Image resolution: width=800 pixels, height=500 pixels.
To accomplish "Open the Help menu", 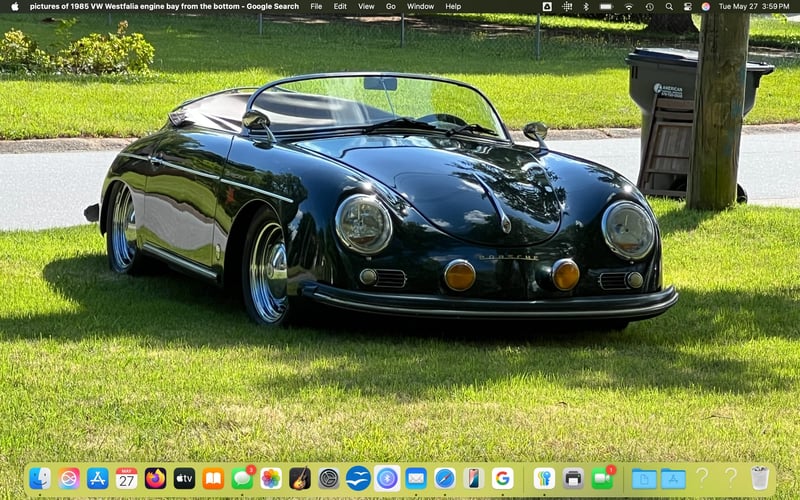I will [453, 7].
